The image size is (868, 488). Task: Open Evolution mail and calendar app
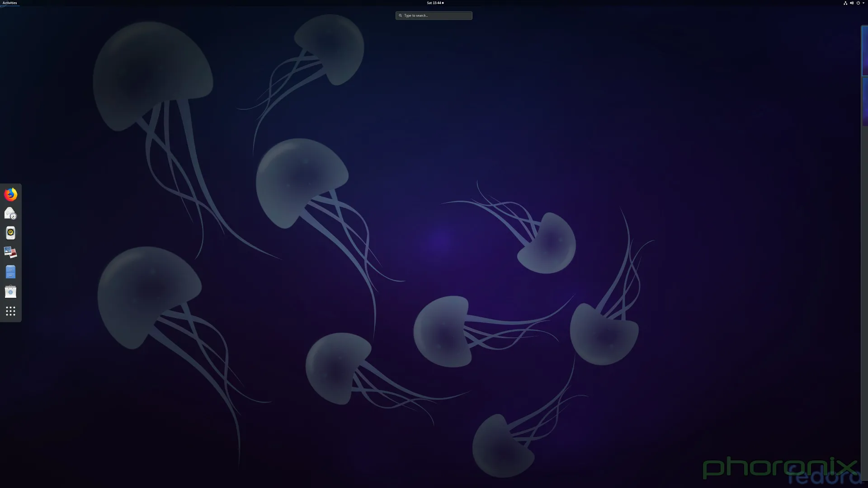tap(10, 213)
